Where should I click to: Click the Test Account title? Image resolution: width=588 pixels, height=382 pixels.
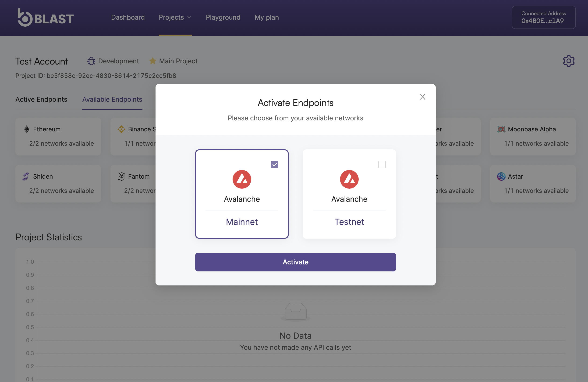pos(42,61)
